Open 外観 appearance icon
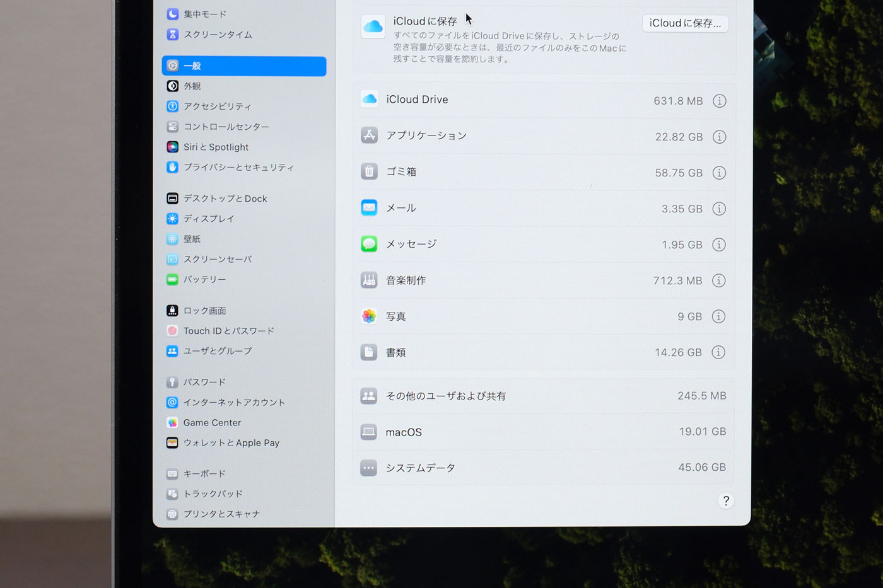 tap(172, 86)
